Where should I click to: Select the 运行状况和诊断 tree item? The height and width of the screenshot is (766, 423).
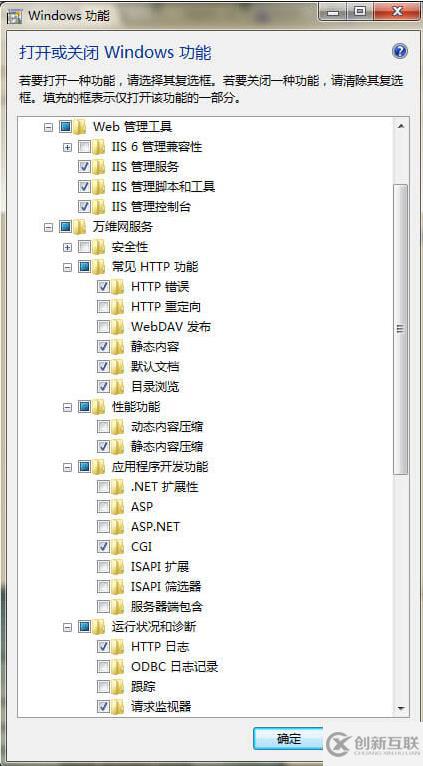click(154, 626)
